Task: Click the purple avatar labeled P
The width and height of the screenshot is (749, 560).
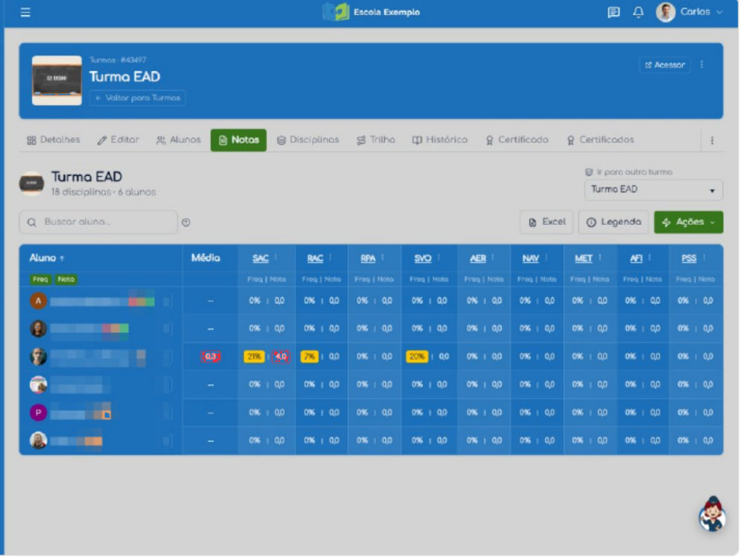Action: coord(38,413)
